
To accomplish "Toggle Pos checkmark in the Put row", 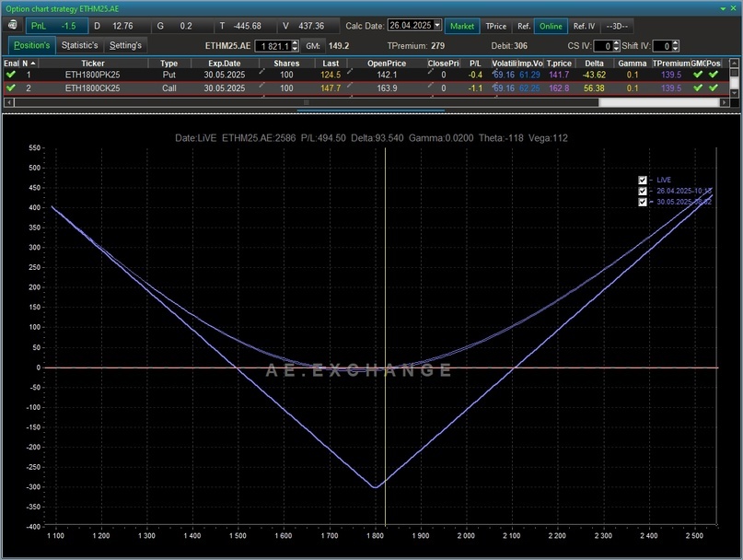I will click(714, 75).
